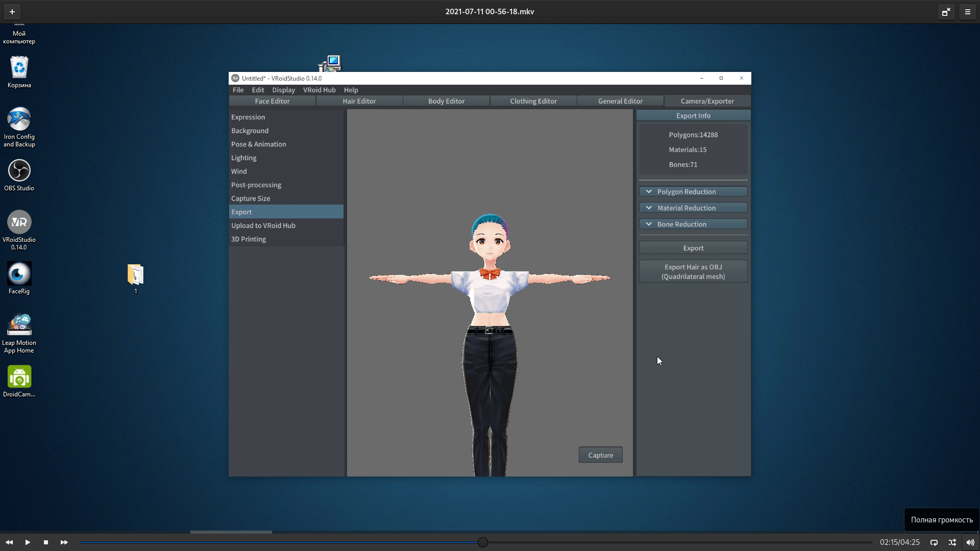Select Background in the left sidebar
The image size is (980, 551).
click(x=286, y=131)
